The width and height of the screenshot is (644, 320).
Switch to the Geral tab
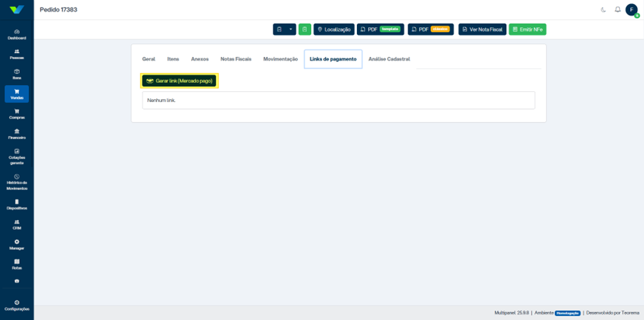point(149,59)
